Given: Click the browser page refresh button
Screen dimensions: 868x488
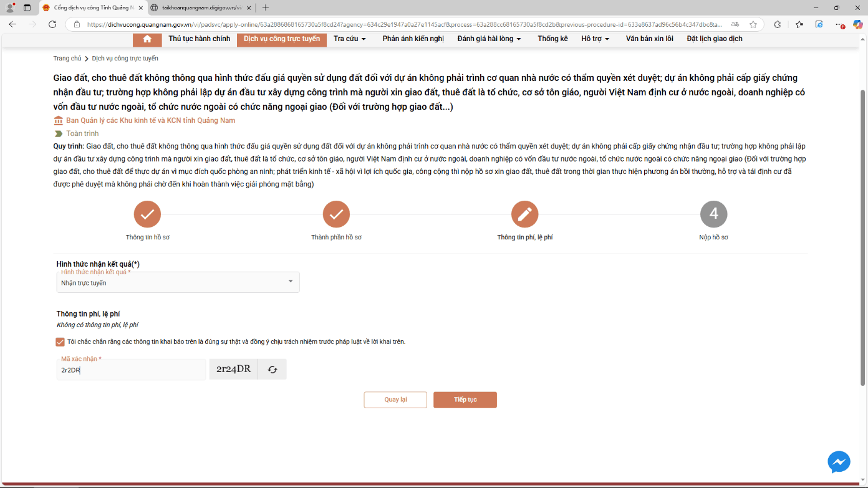Looking at the screenshot, I should (x=52, y=24).
